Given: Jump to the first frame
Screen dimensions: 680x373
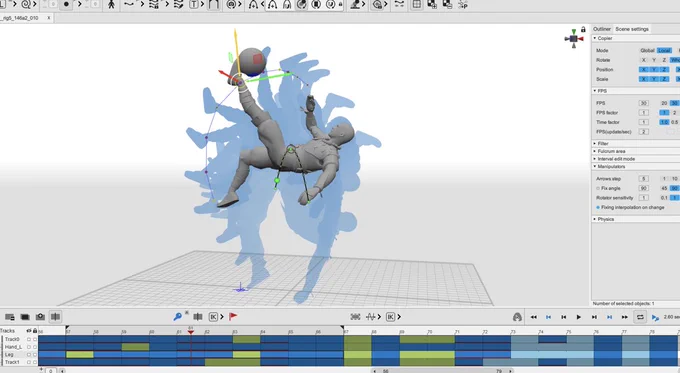Looking at the screenshot, I should coord(533,317).
